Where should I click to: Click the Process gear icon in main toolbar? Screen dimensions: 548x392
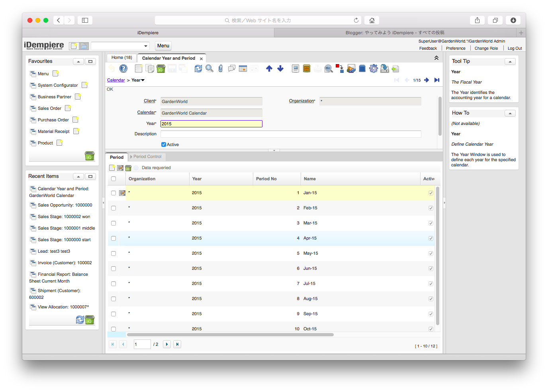[x=373, y=68]
